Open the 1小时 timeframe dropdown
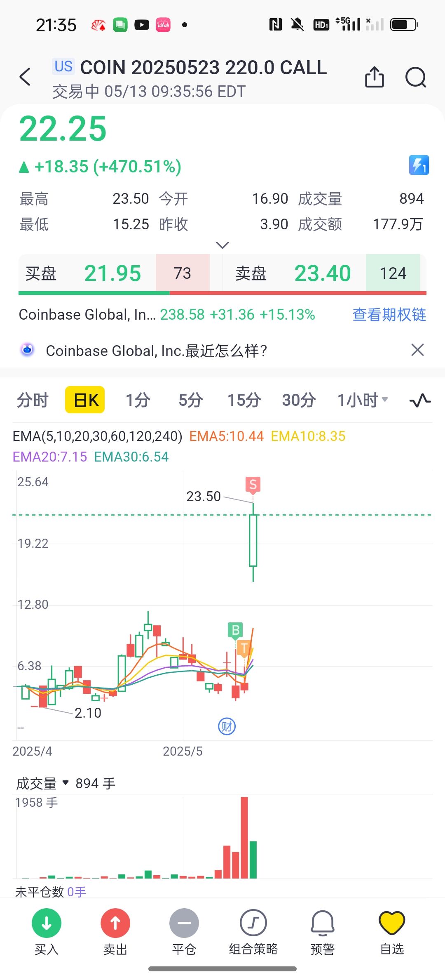The image size is (445, 980). click(x=363, y=400)
